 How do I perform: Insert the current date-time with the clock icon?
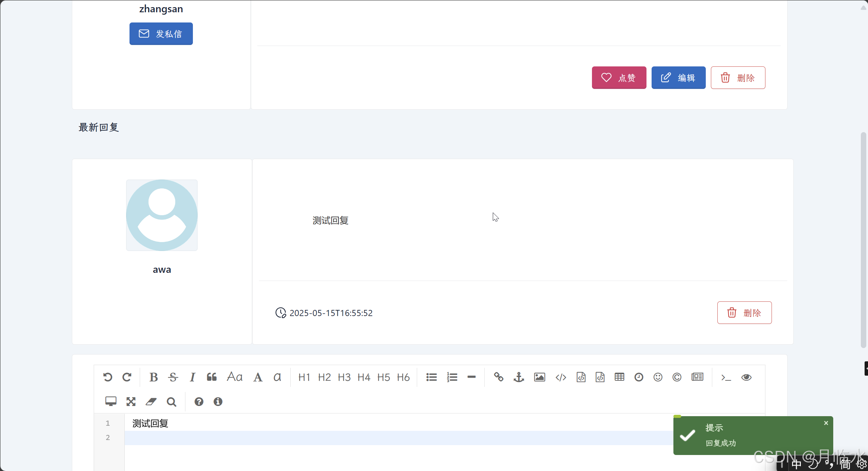[639, 377]
